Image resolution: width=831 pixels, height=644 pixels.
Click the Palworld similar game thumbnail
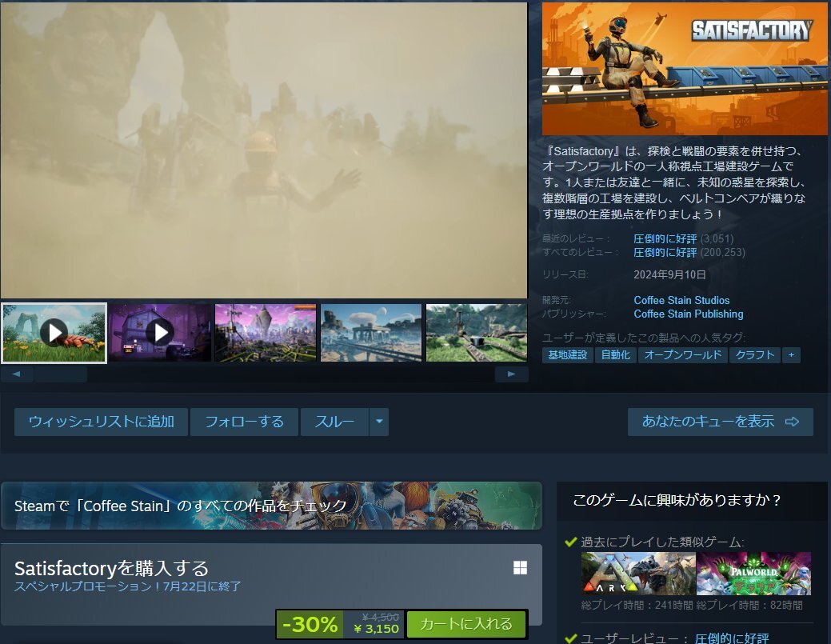pos(753,574)
